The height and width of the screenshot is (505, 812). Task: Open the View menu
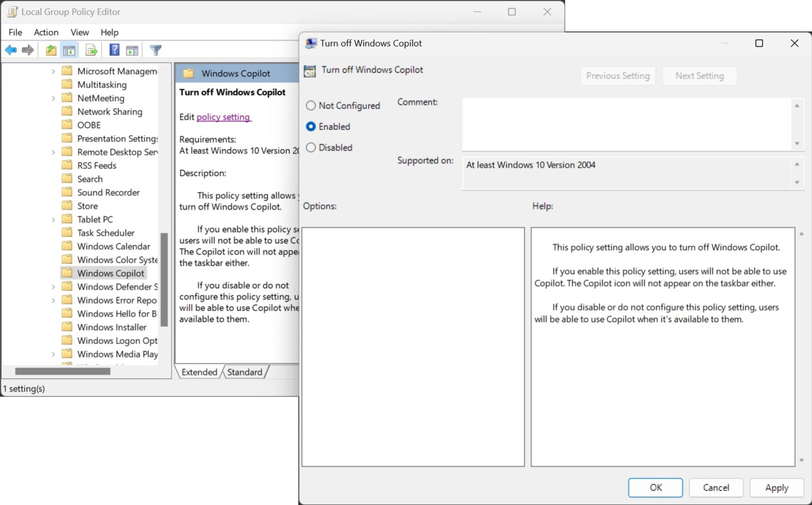click(80, 32)
